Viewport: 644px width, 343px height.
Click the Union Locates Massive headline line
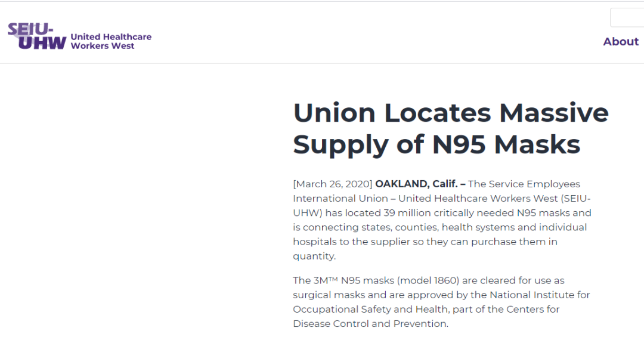tap(451, 113)
